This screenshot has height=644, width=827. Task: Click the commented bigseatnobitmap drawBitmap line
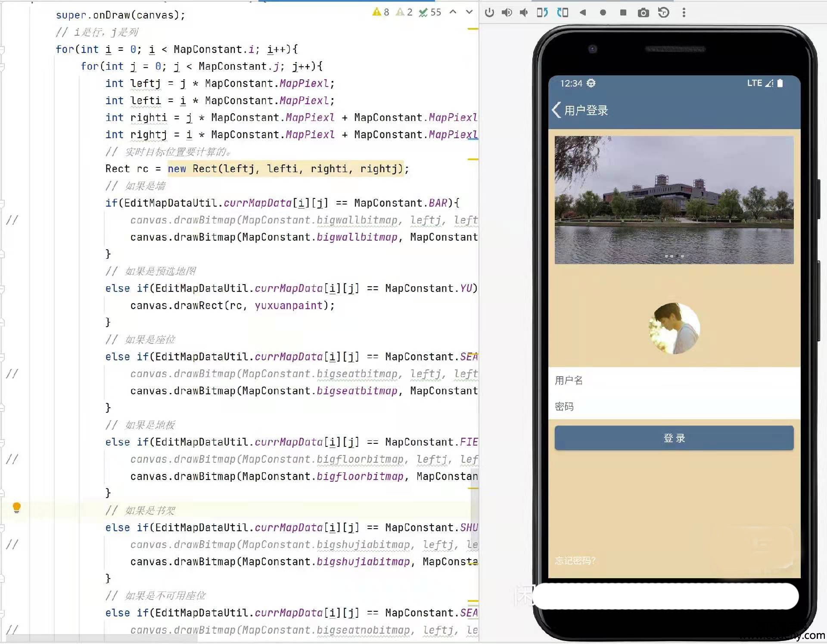click(x=304, y=630)
